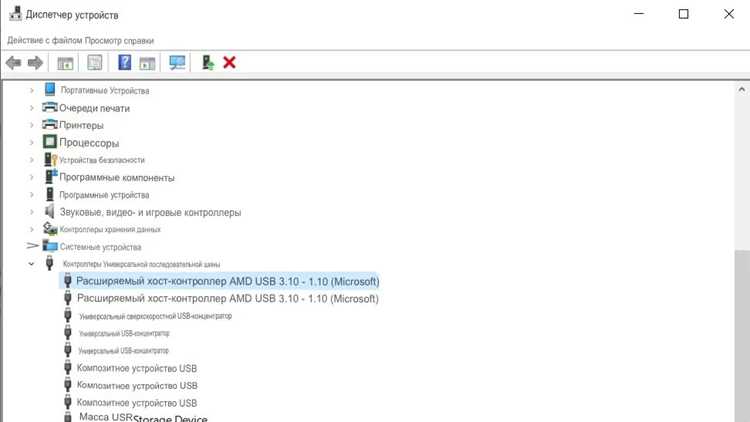Open the blue Help question-mark icon
This screenshot has width=750, height=422.
124,62
